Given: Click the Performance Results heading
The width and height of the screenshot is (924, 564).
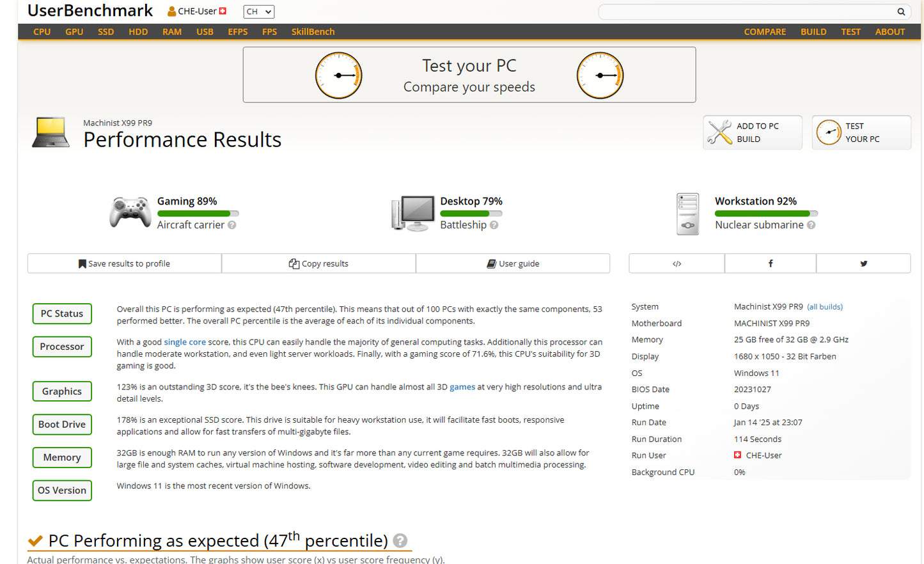Looking at the screenshot, I should click(x=182, y=139).
